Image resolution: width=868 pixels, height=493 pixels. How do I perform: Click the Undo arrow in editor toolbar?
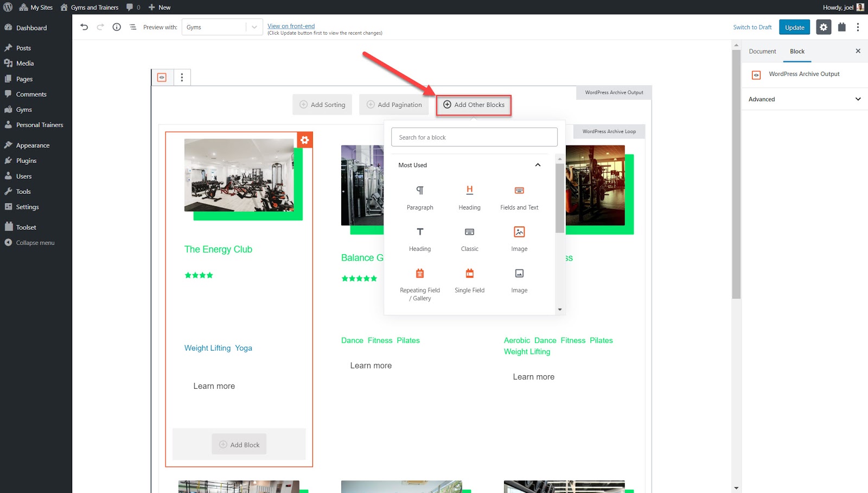tap(84, 27)
